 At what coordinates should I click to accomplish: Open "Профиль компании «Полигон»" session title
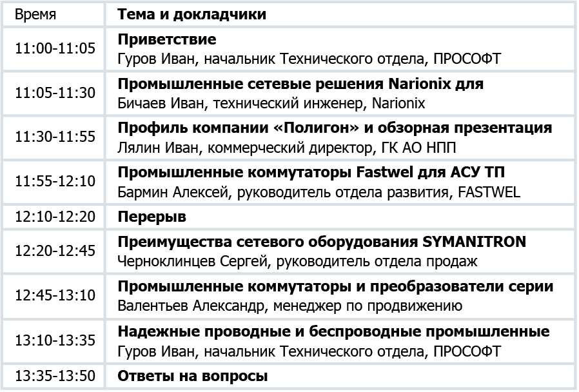click(335, 128)
